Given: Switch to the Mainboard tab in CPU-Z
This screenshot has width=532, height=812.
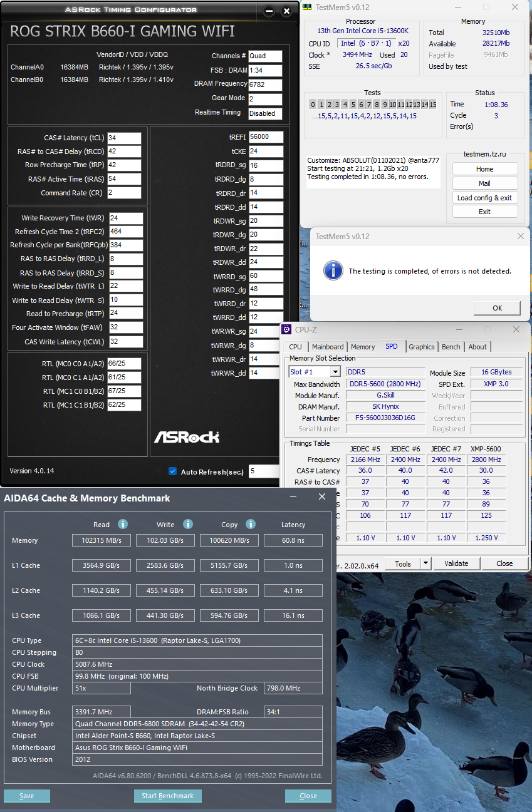Looking at the screenshot, I should (328, 347).
